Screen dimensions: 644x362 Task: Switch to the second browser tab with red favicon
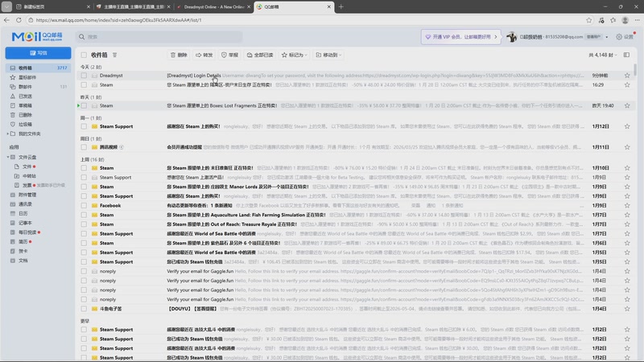coord(133,7)
